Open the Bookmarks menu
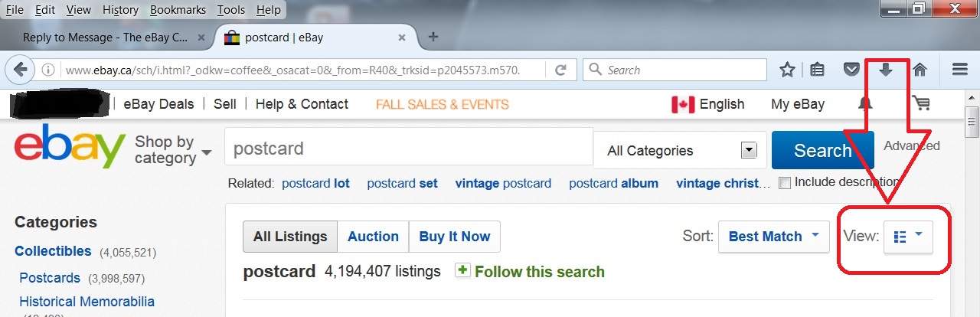Viewport: 980px width, 317px height. [x=178, y=10]
